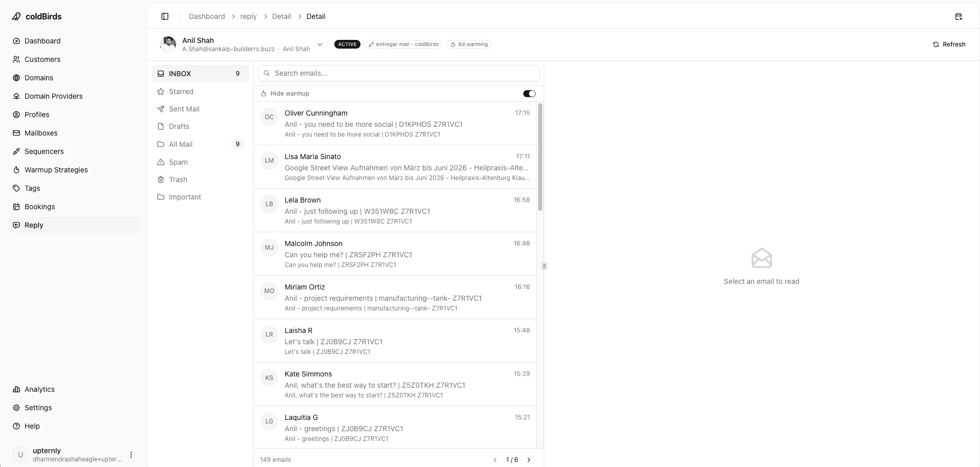The height and width of the screenshot is (467, 980).
Task: Open the upternly account options menu
Action: [x=131, y=454]
